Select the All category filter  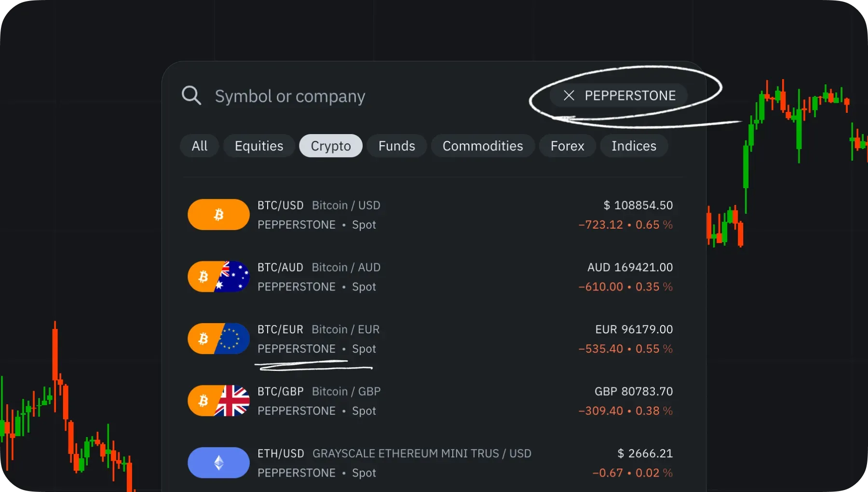coord(200,146)
